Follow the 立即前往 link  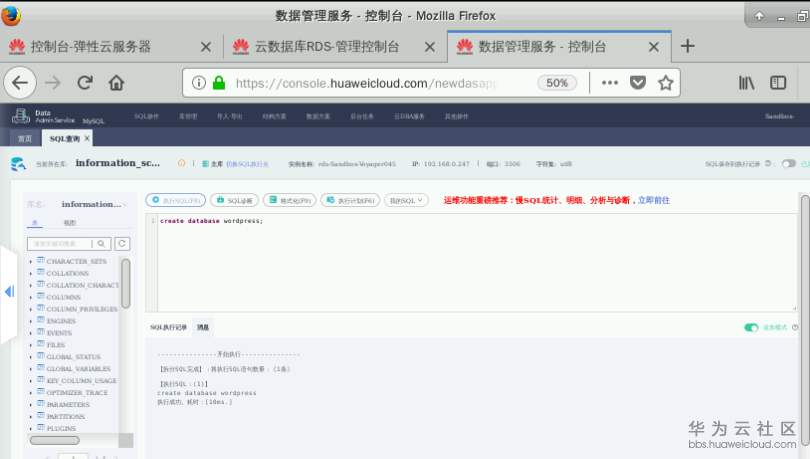(x=653, y=200)
